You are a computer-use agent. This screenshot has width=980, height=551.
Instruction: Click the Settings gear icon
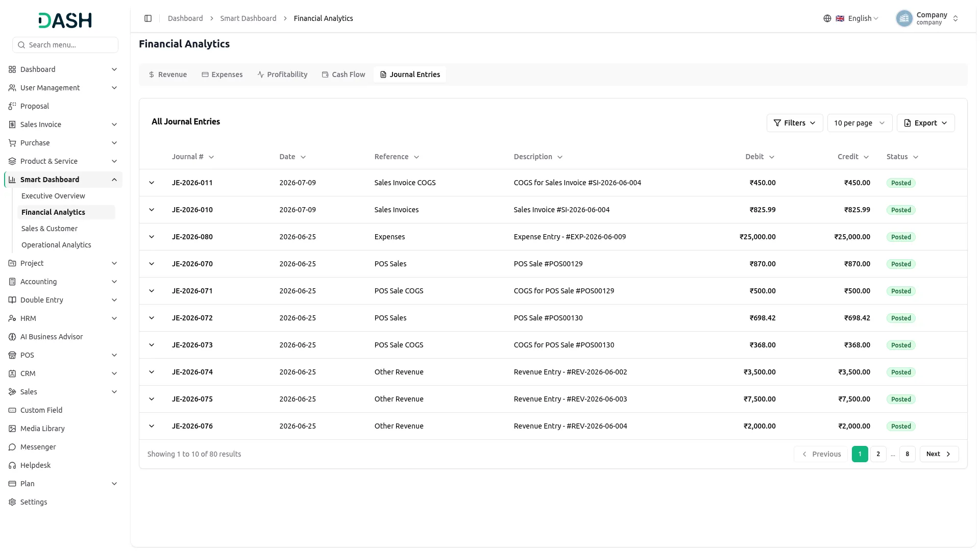coord(12,502)
